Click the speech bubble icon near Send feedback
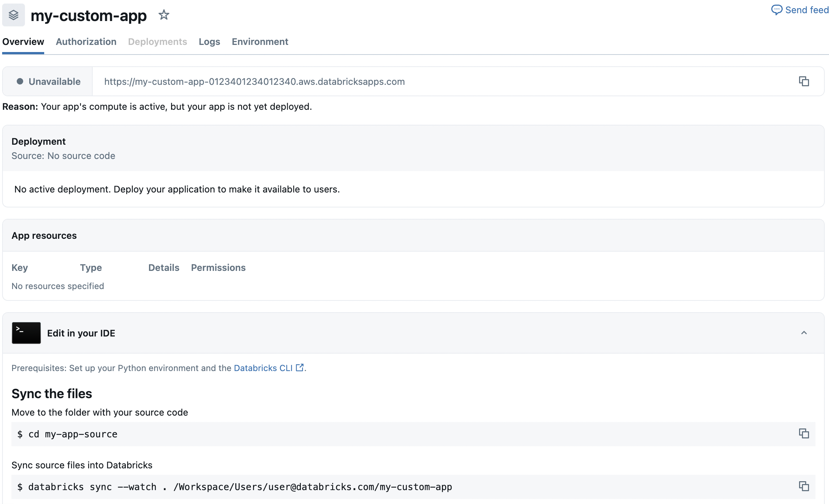Image resolution: width=829 pixels, height=504 pixels. [x=777, y=9]
